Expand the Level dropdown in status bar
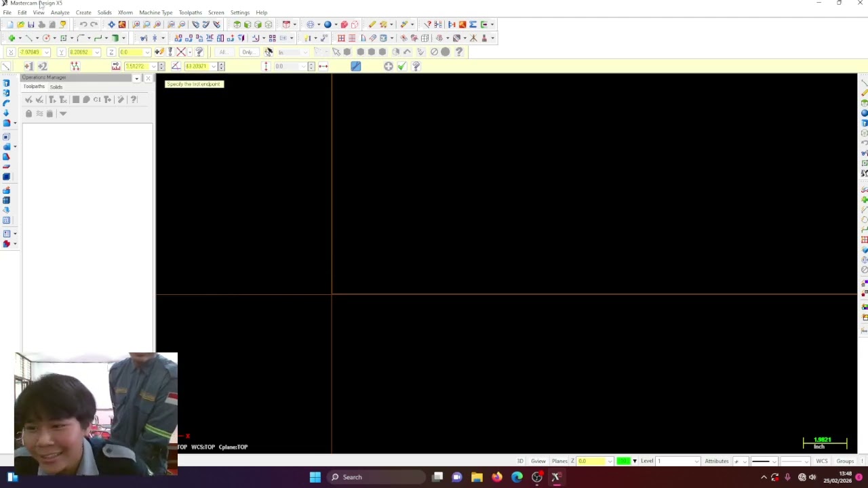Screen dimensions: 868x488 pyautogui.click(x=696, y=461)
